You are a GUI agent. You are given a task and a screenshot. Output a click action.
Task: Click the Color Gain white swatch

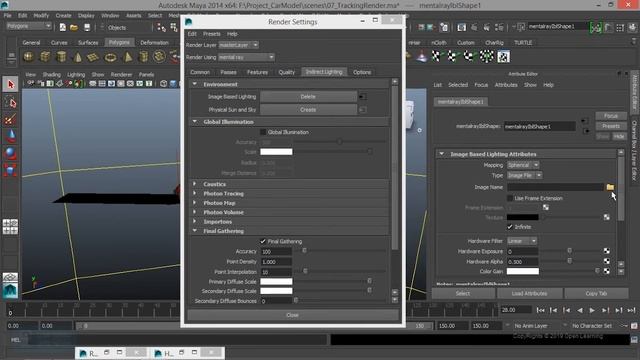[x=523, y=271]
